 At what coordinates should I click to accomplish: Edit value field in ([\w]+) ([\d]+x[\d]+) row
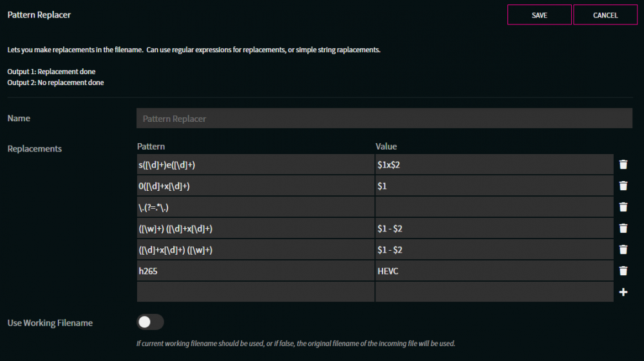(x=495, y=229)
